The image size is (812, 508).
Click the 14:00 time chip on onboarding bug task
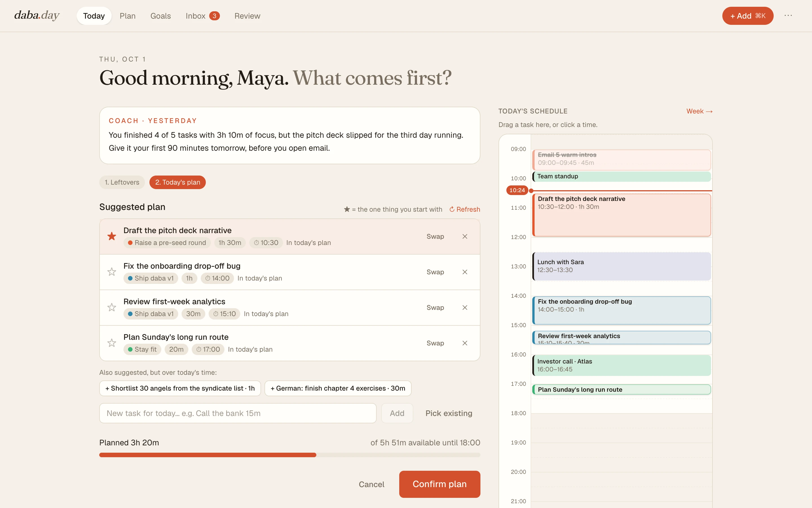[x=217, y=278]
